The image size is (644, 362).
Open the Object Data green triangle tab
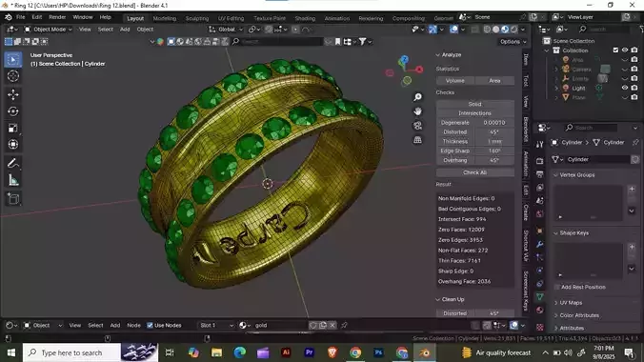tap(539, 296)
